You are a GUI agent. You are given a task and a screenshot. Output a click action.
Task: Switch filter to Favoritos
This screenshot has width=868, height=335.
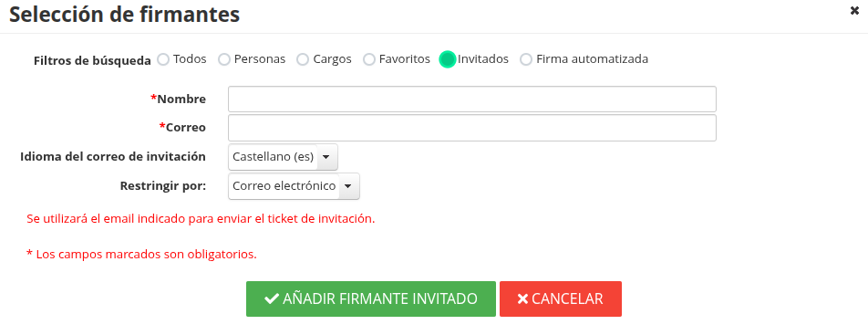coord(368,59)
